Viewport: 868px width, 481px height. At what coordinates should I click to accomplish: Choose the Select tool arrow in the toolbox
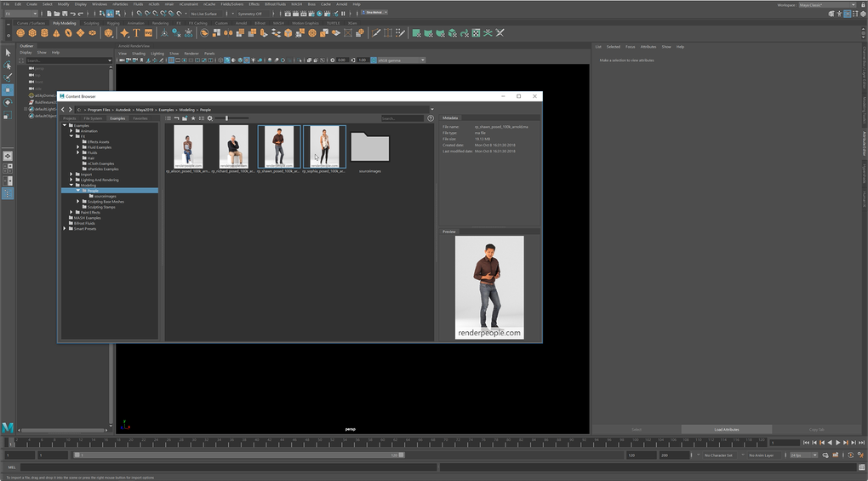pyautogui.click(x=8, y=53)
